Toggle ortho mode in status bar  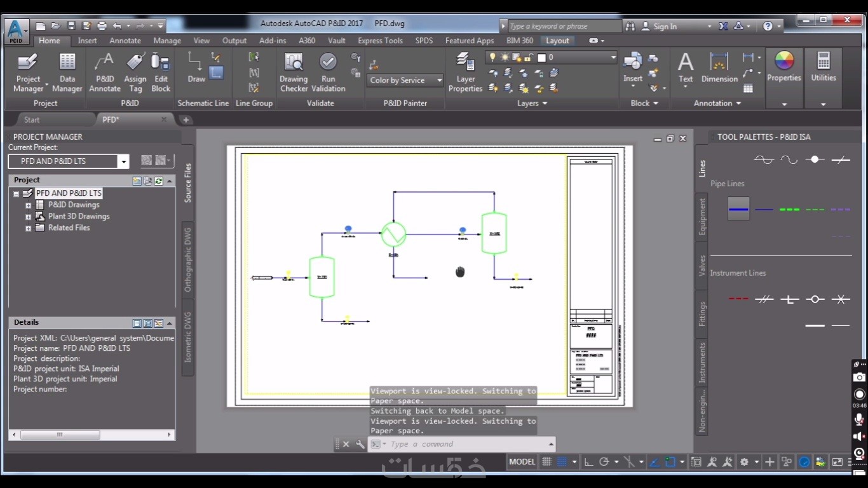pos(588,462)
